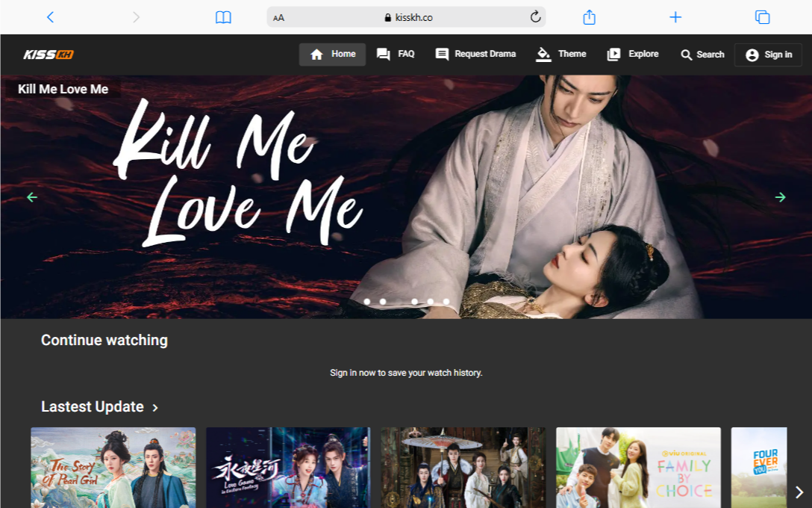The image size is (812, 508).
Task: Open the Home menu item
Action: [333, 55]
